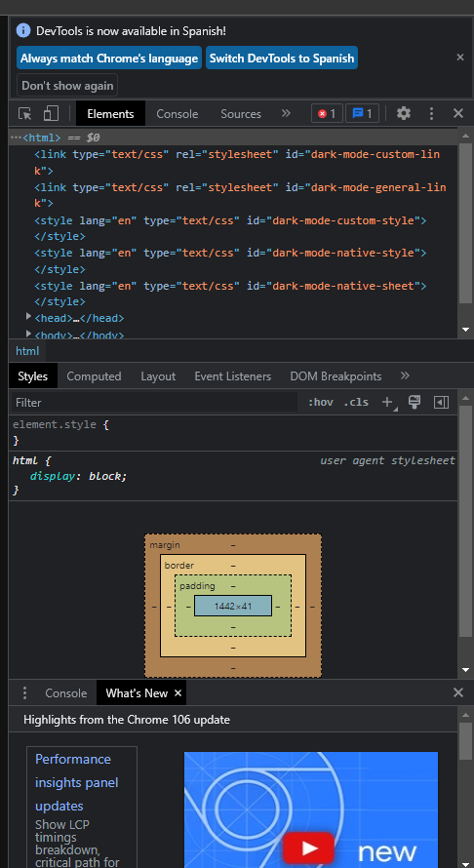474x868 pixels.
Task: Open the Event Listeners tab
Action: click(232, 376)
